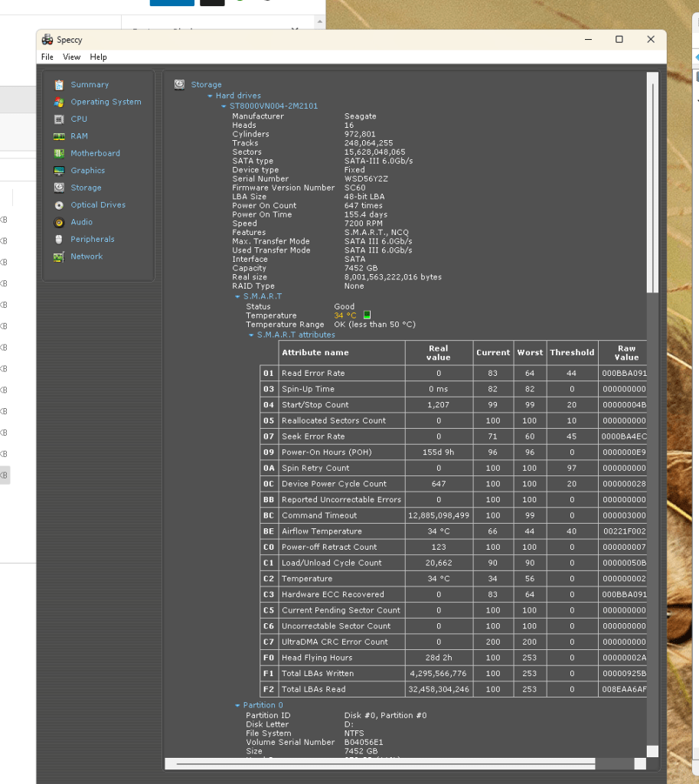Maximize the Speccy window
The width and height of the screenshot is (699, 784).
coord(619,40)
